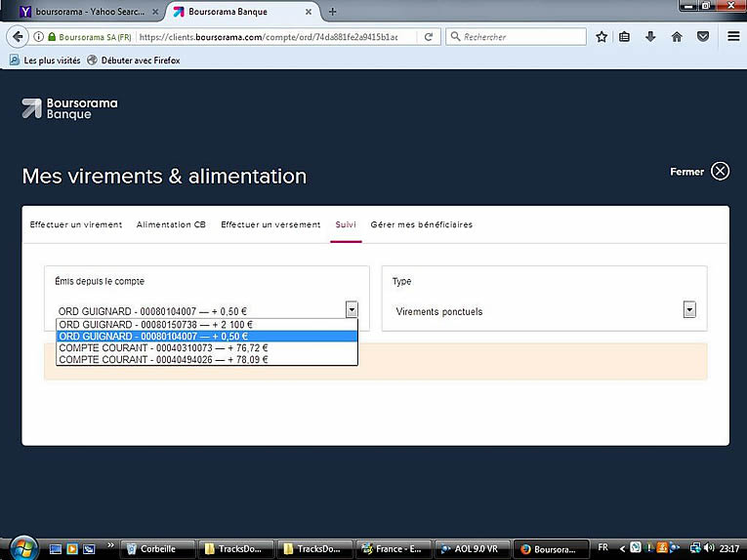747x560 pixels.
Task: Open the Firefox downloads arrow icon
Action: click(651, 37)
